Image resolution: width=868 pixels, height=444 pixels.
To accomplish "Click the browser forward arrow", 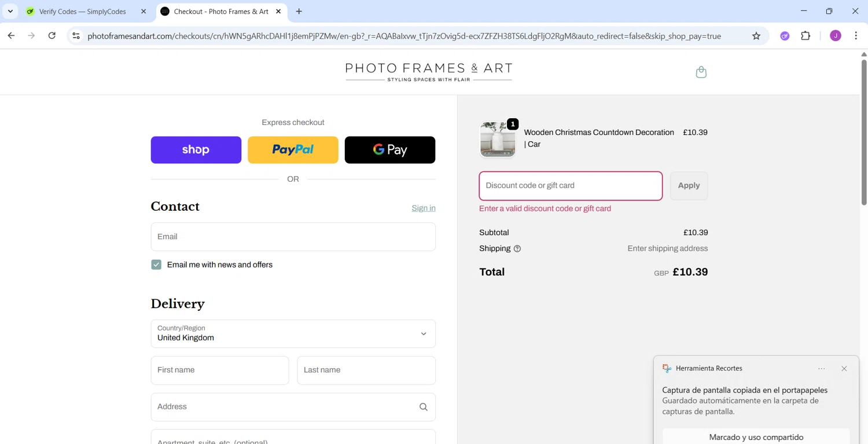I will tap(31, 36).
